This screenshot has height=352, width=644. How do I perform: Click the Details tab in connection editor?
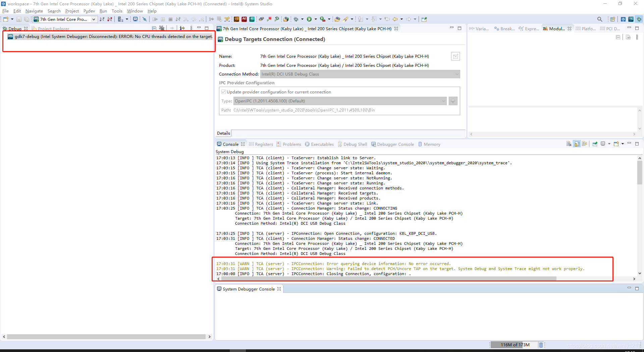[x=223, y=133]
